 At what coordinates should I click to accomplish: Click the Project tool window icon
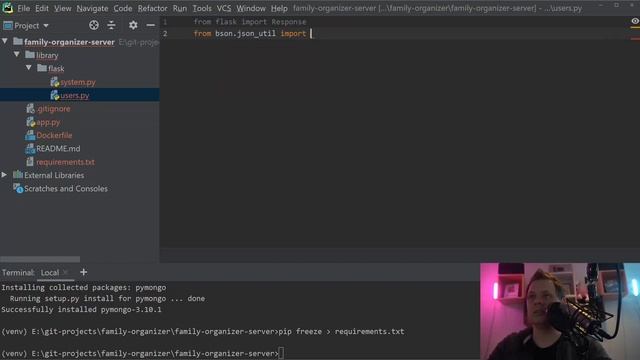coord(7,26)
